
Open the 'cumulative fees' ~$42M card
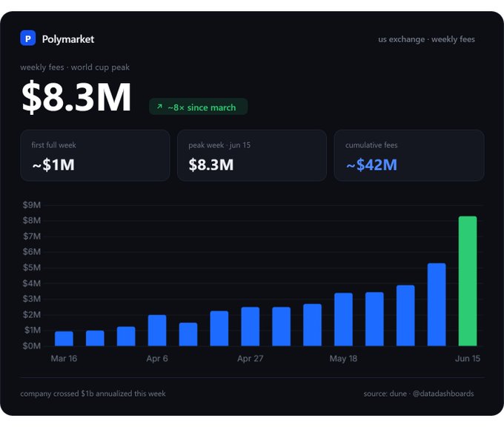click(x=409, y=156)
